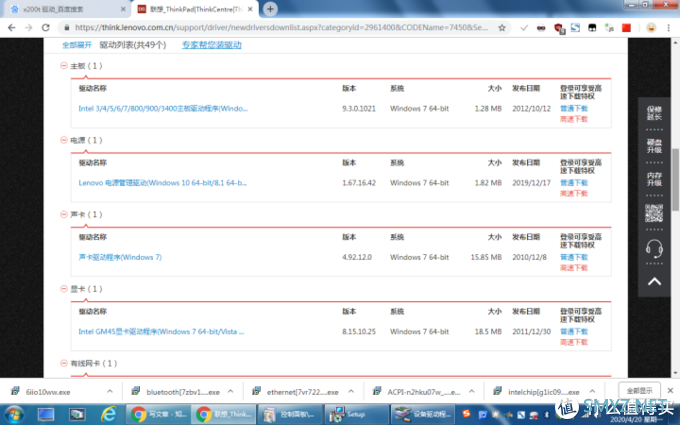Reload the Lenovo driver page
680x425 pixels.
(x=46, y=28)
